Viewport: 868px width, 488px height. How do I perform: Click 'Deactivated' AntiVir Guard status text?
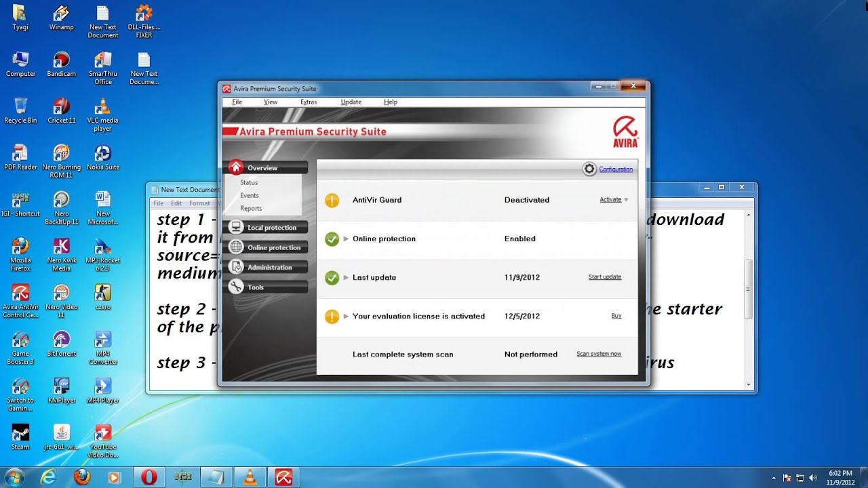point(527,200)
